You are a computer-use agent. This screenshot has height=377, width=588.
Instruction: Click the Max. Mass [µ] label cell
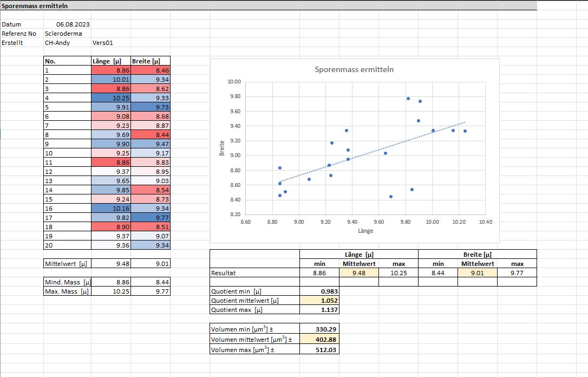point(67,291)
